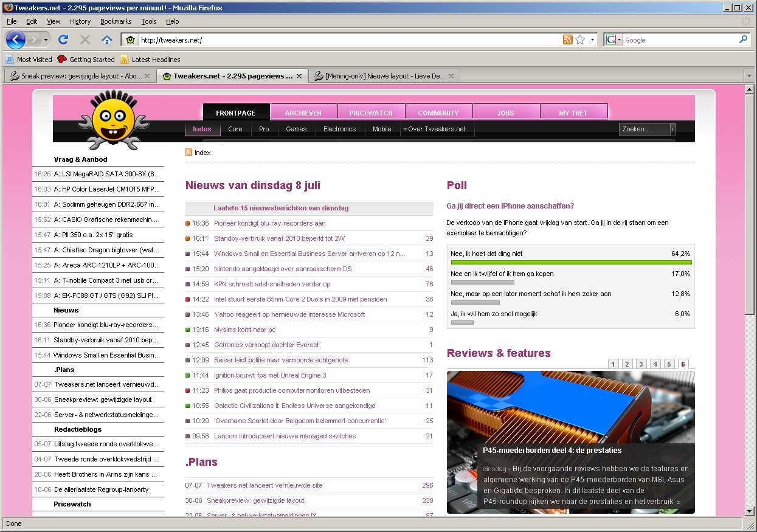The image size is (757, 532).
Task: Open the Mobile subsection
Action: [x=382, y=129]
